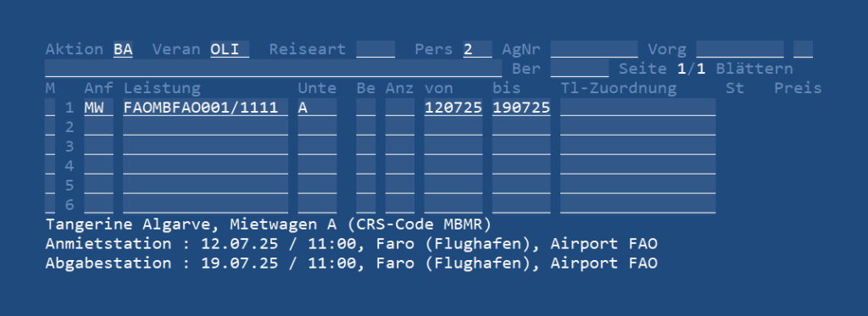Select the Unte field with A
The image size is (868, 316).
point(317,108)
